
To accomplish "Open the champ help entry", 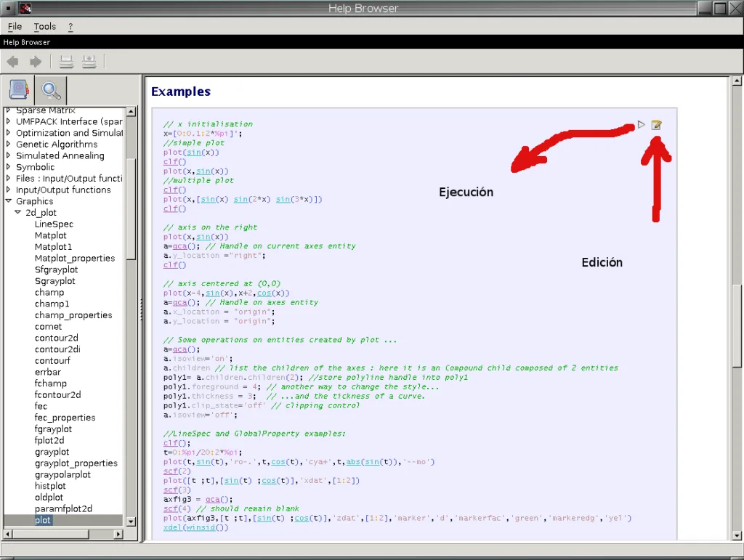I will point(49,292).
